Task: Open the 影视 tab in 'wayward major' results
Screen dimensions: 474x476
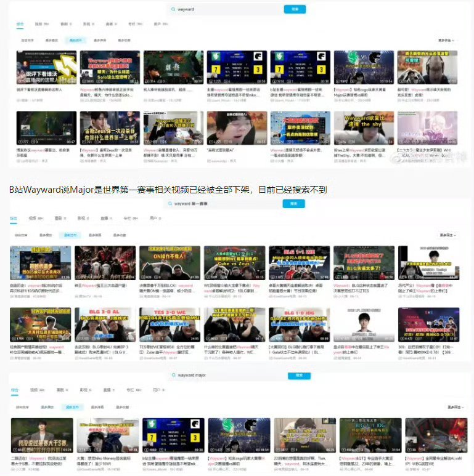Action: tap(86, 390)
